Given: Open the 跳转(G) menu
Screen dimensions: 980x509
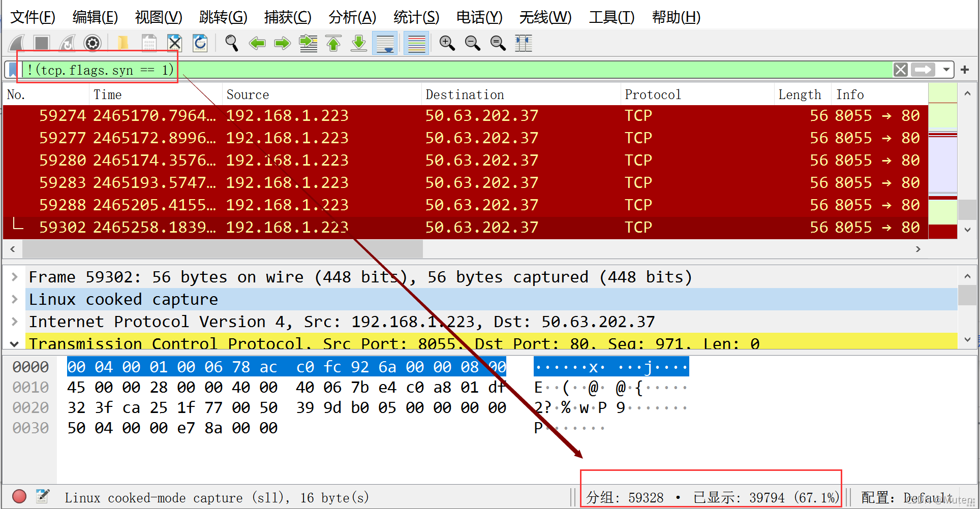Looking at the screenshot, I should [223, 17].
